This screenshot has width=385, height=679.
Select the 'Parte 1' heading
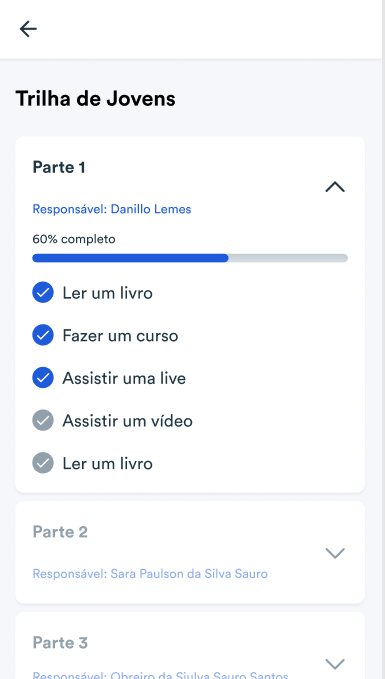point(59,167)
